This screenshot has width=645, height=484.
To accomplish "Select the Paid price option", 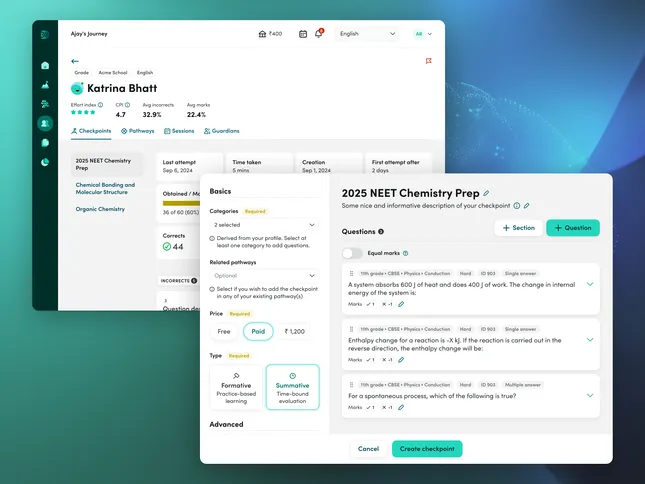I will click(x=258, y=331).
